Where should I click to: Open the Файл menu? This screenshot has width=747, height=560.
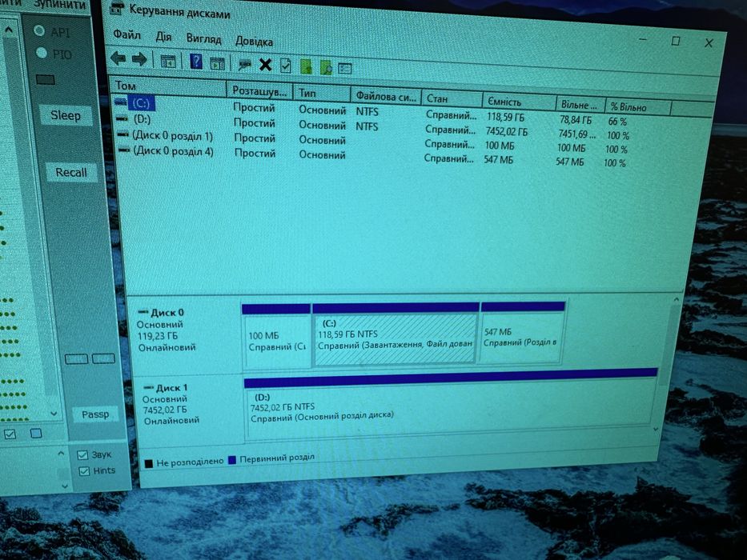click(127, 34)
